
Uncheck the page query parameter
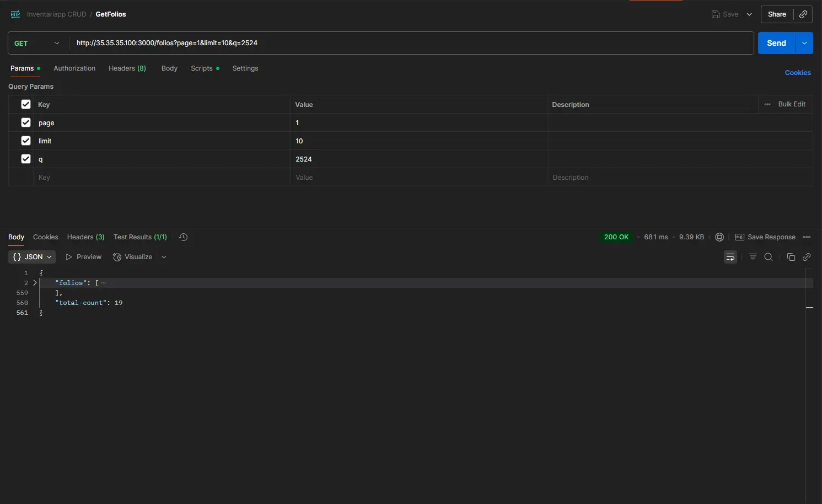pyautogui.click(x=26, y=122)
